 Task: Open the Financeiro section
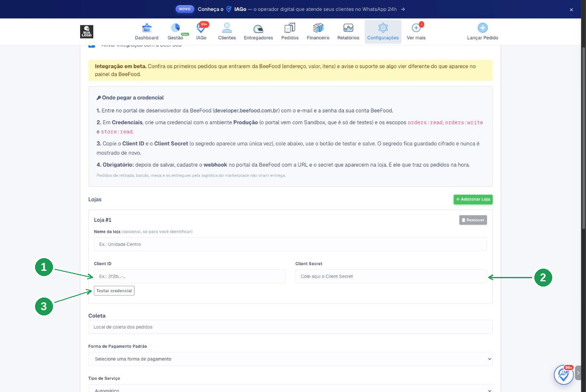tap(318, 32)
